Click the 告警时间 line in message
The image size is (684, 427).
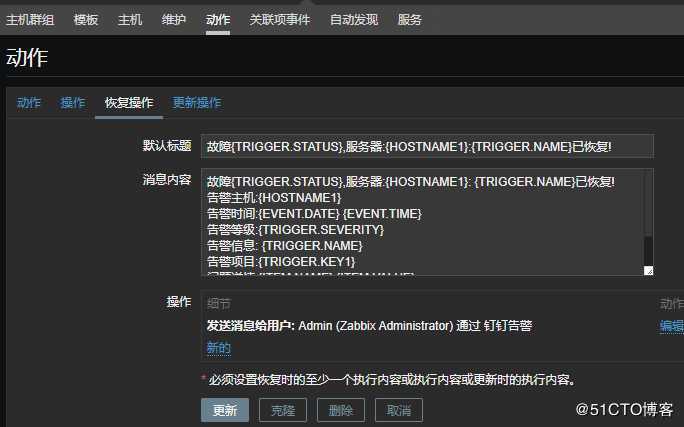click(x=314, y=214)
